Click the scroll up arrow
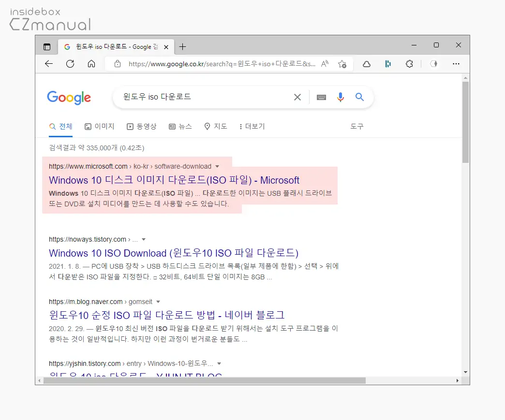Image resolution: width=505 pixels, height=420 pixels. point(466,78)
